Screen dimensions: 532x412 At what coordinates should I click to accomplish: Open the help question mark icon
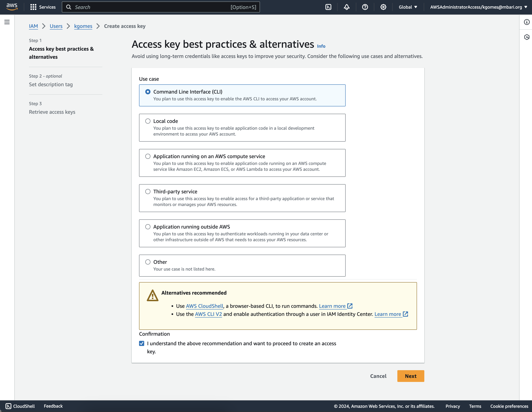[x=365, y=7]
